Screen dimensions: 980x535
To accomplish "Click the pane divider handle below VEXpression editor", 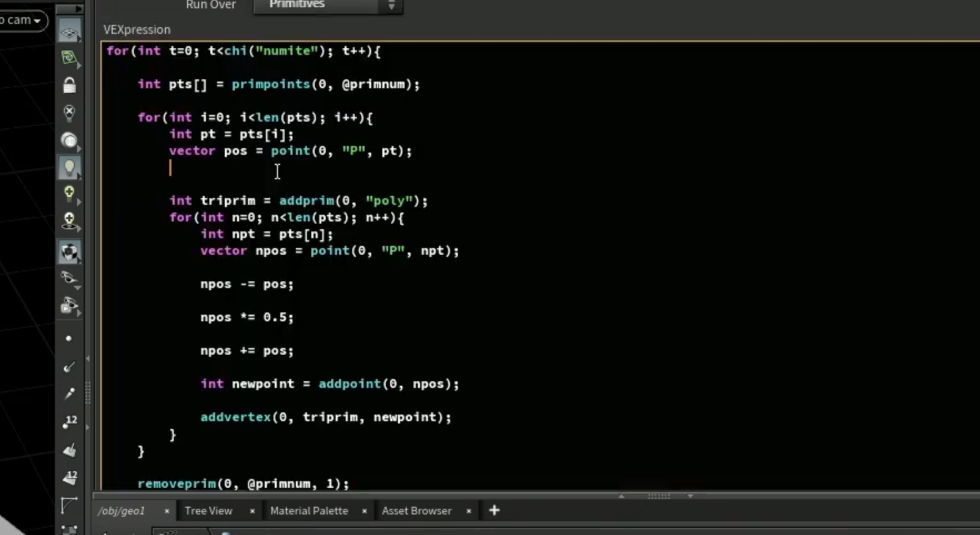I will click(x=659, y=496).
